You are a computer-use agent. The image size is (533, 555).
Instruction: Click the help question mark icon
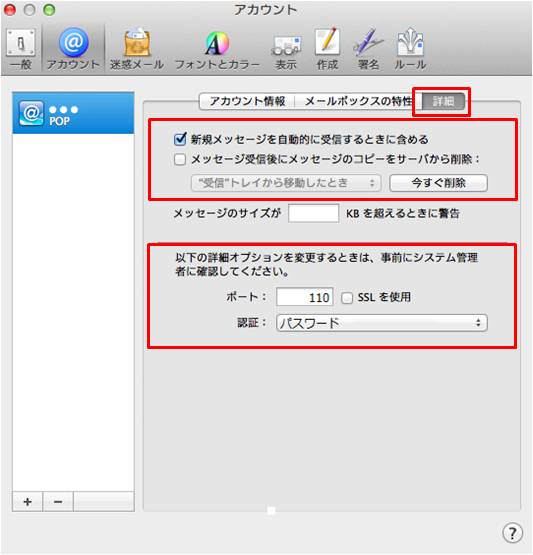click(512, 533)
